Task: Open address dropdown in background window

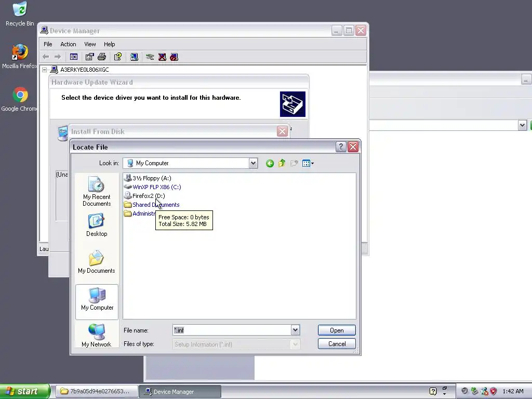Action: [522, 125]
